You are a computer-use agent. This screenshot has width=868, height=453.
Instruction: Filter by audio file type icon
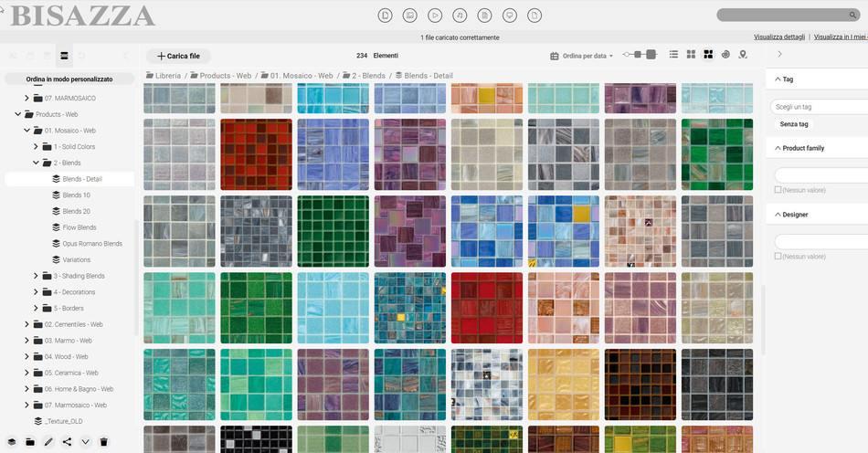(x=460, y=16)
